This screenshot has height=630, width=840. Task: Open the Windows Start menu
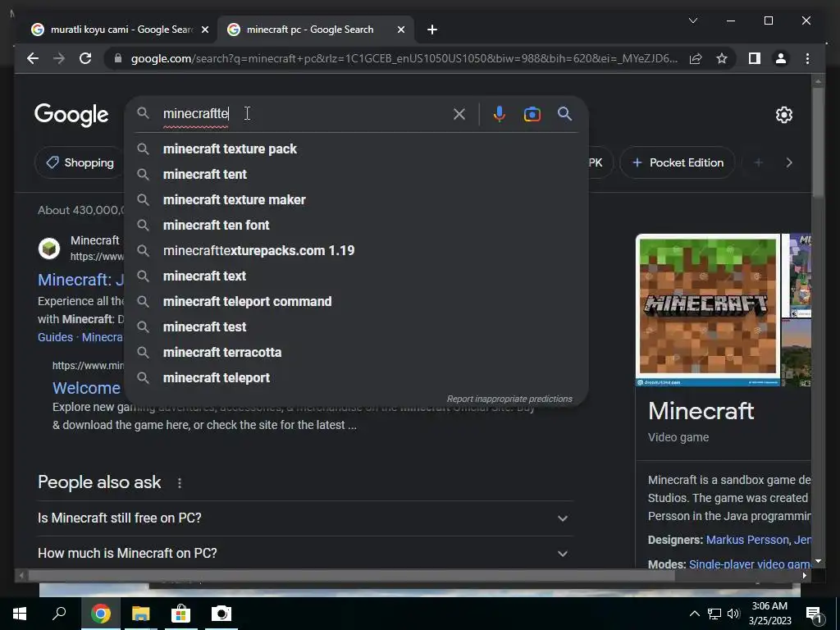(x=20, y=614)
